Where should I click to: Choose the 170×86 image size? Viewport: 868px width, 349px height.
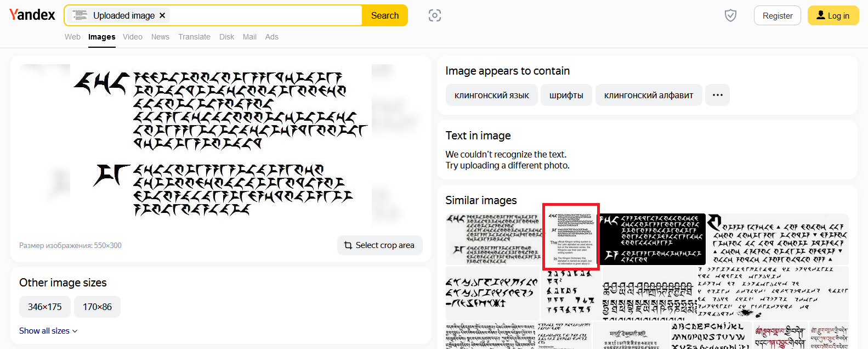[97, 307]
